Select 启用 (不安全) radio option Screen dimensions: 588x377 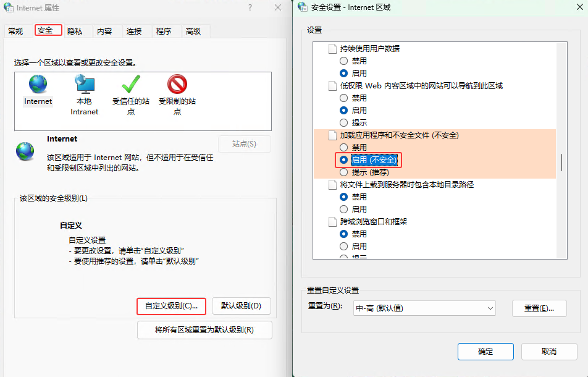tap(343, 160)
